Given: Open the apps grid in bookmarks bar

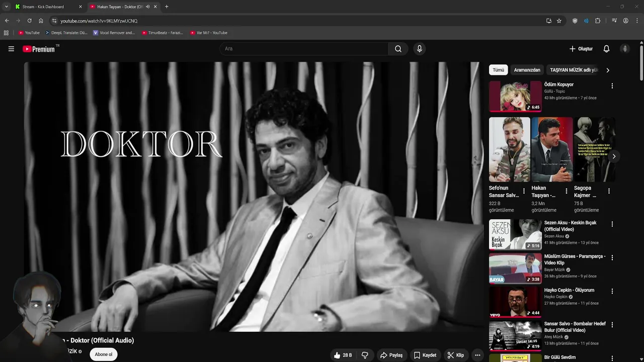Looking at the screenshot, I should (6, 33).
